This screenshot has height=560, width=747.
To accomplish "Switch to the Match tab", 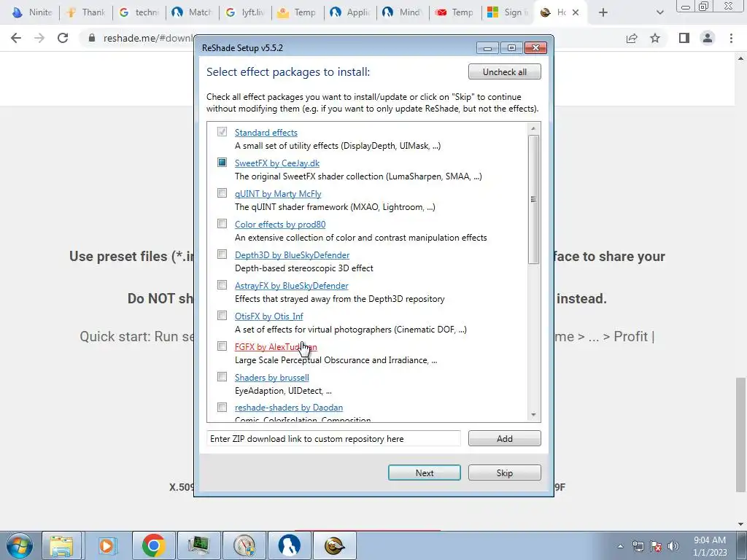I will (192, 12).
